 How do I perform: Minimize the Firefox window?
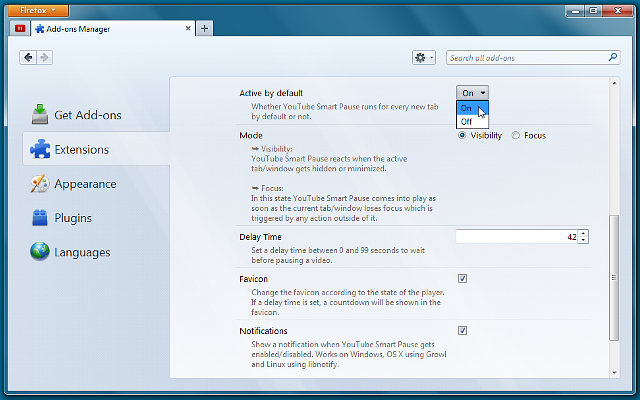(576, 11)
